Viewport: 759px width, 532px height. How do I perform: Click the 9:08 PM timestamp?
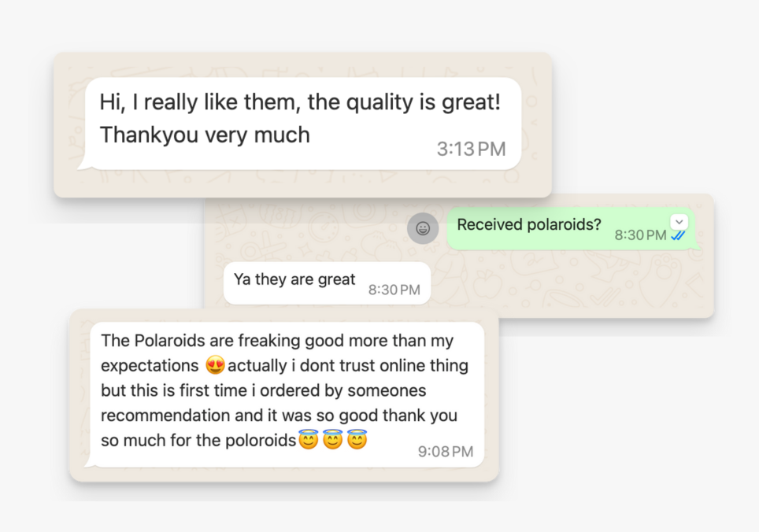click(x=446, y=452)
